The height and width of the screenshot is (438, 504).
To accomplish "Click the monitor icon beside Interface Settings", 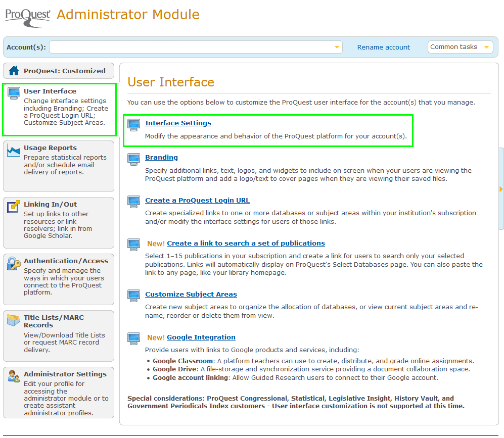I will (134, 125).
